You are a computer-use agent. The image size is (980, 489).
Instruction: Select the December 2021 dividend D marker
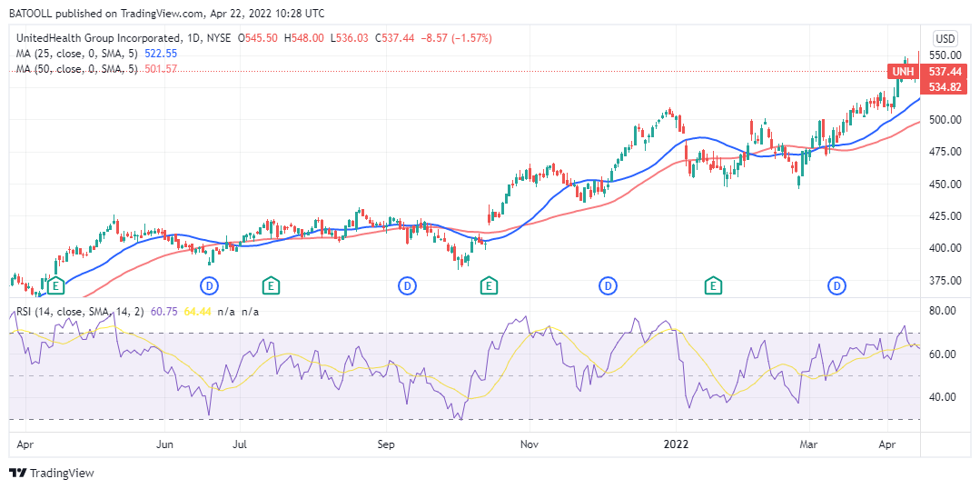click(609, 286)
